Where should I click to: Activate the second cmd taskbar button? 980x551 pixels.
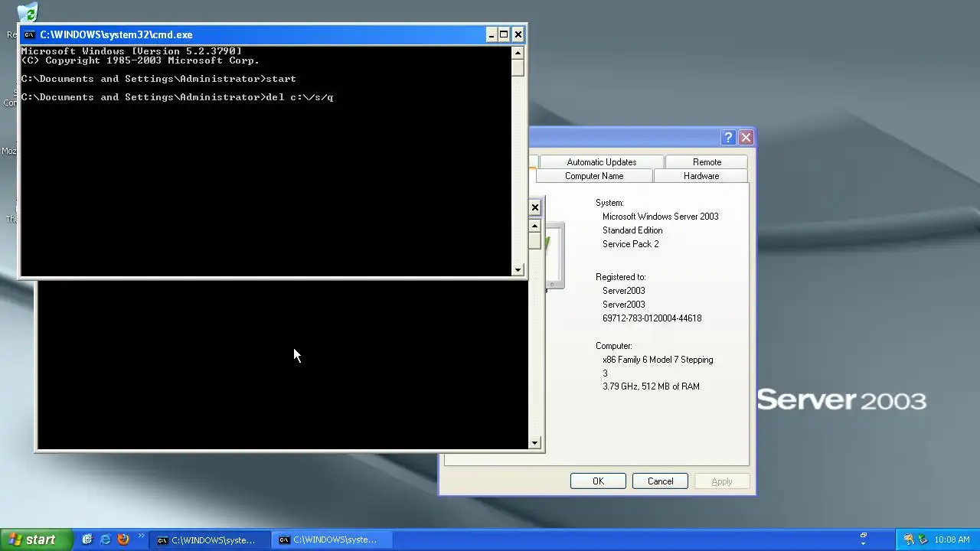click(332, 540)
